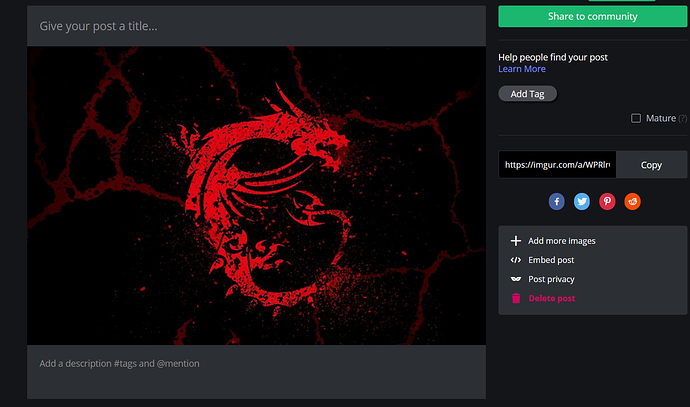Share post via Twitter icon
Viewport: 690px width, 407px height.
(x=582, y=202)
